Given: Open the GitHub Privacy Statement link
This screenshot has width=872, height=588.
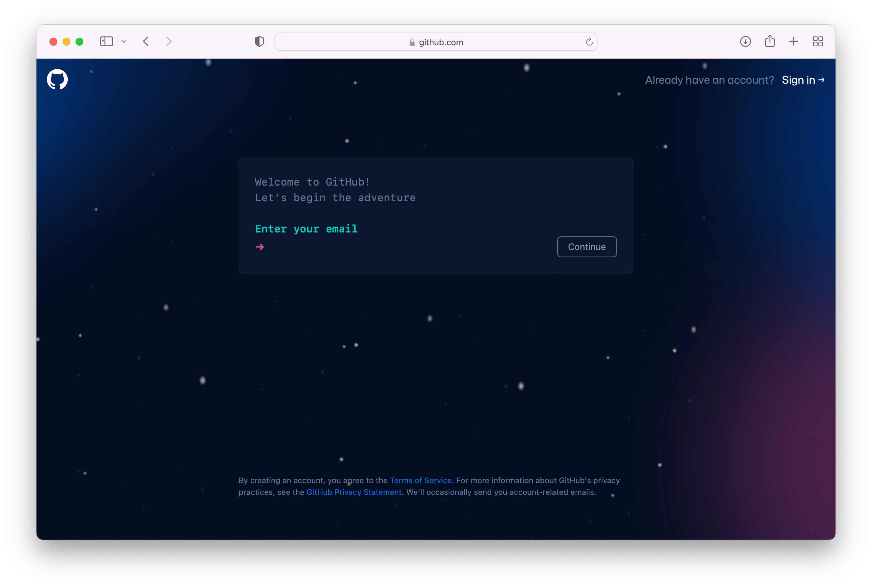Looking at the screenshot, I should tap(354, 492).
